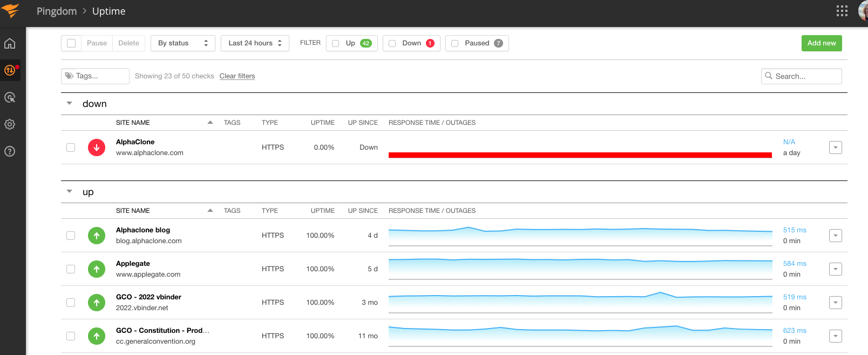Click the Up count badge 42

[366, 43]
